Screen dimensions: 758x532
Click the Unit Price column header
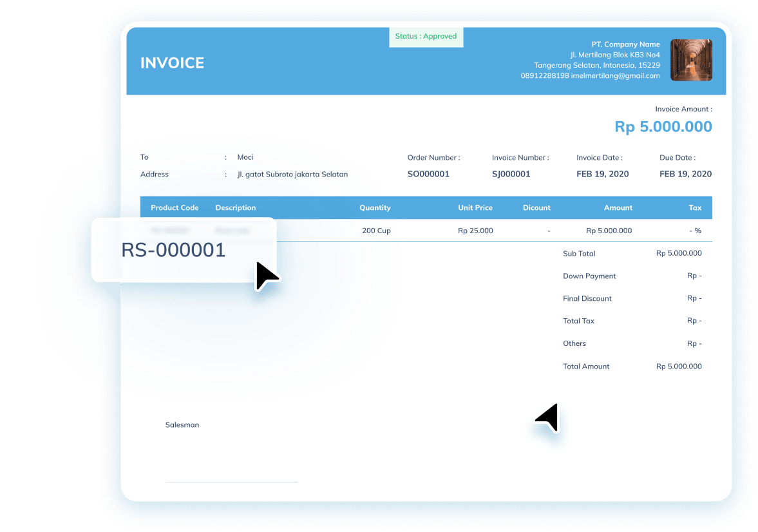coord(475,208)
